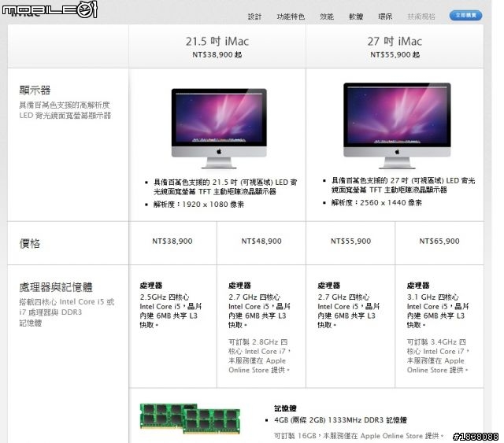
Task: Open the 功能特色 tab
Action: [291, 17]
